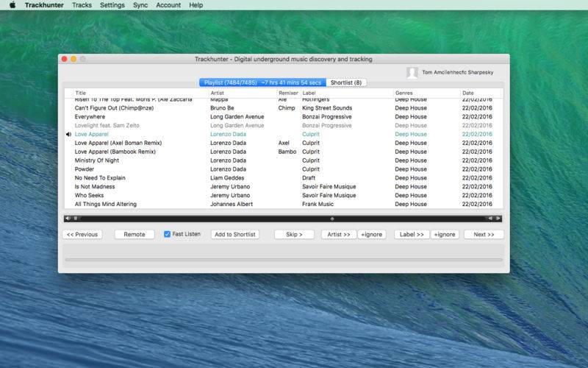Open the Settings menu
The image size is (588, 368).
coord(112,5)
